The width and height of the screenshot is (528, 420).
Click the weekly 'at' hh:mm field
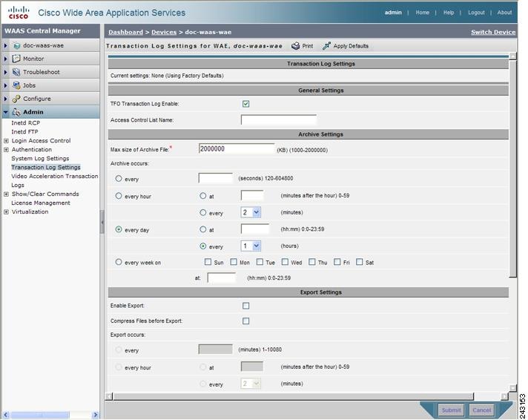coord(222,278)
